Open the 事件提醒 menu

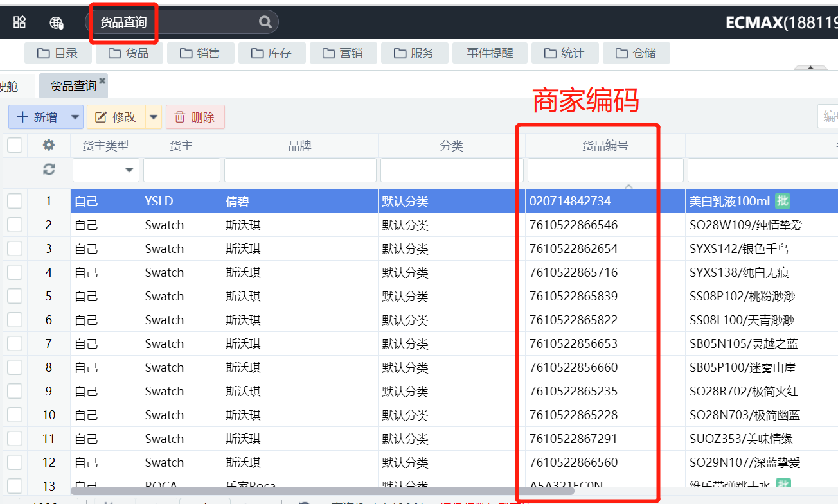[x=490, y=53]
